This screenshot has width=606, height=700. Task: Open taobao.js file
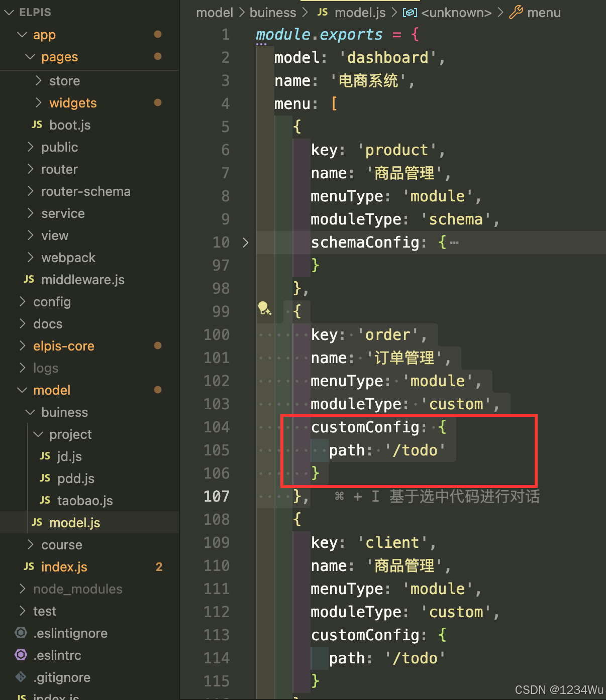[x=85, y=501]
